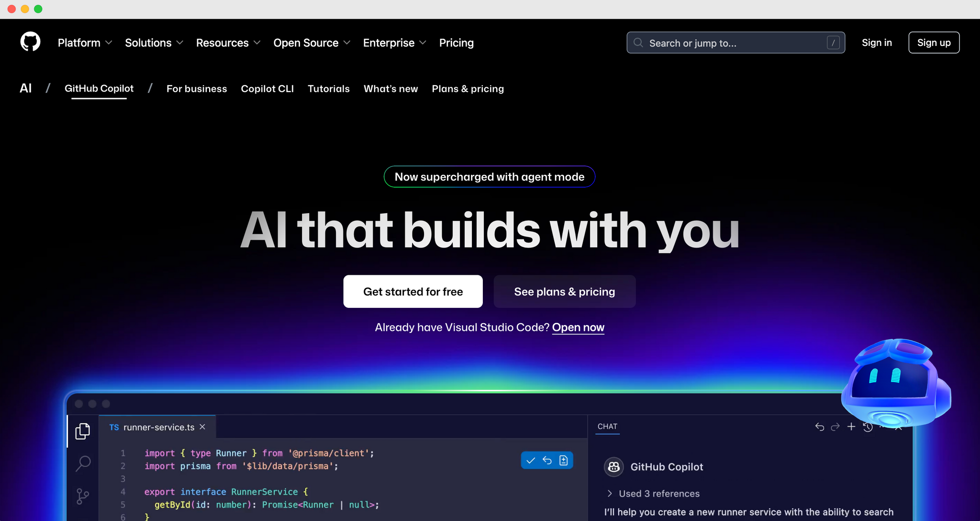Screen dimensions: 980x521
Task: Click the Copilot avatar icon in chat
Action: pos(613,467)
